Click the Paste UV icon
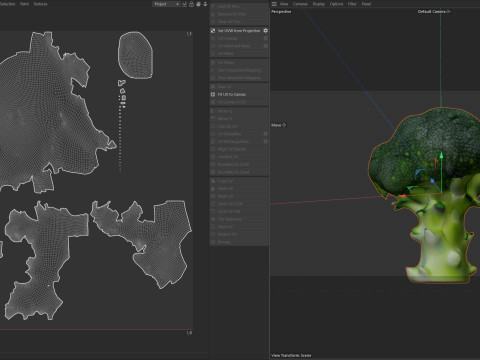480x360 pixels. click(213, 189)
